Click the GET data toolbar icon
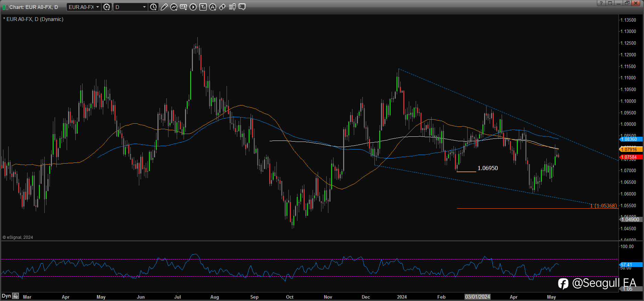This screenshot has height=301, width=644. [x=183, y=7]
